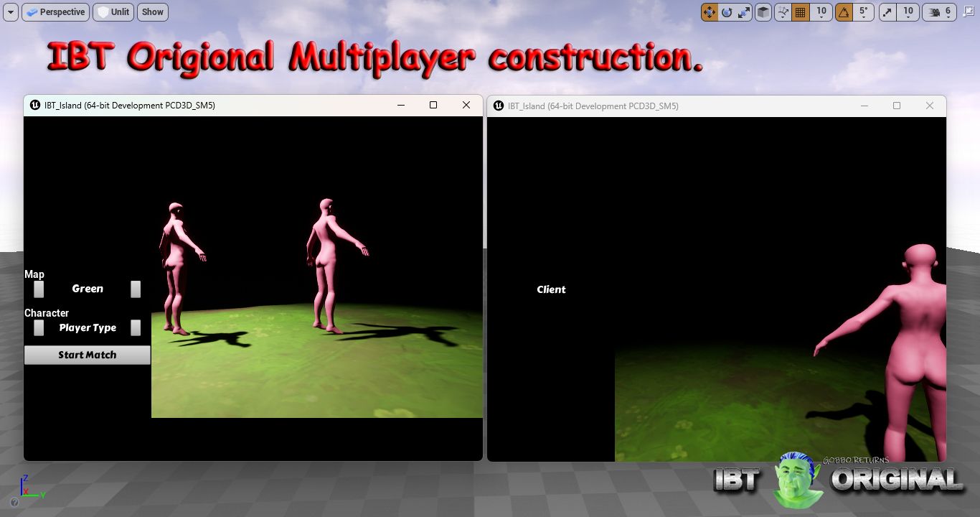
Task: Click the Unreal logo in left IBT_Island window
Action: point(35,105)
